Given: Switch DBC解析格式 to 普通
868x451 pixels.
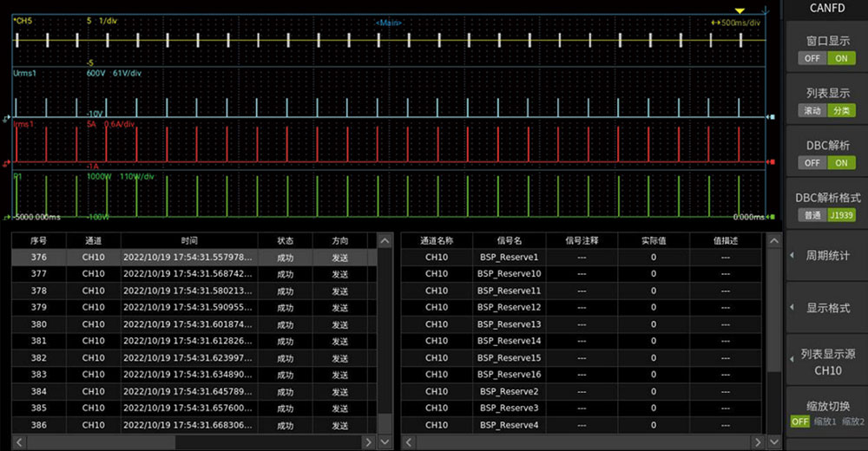Looking at the screenshot, I should (x=812, y=214).
